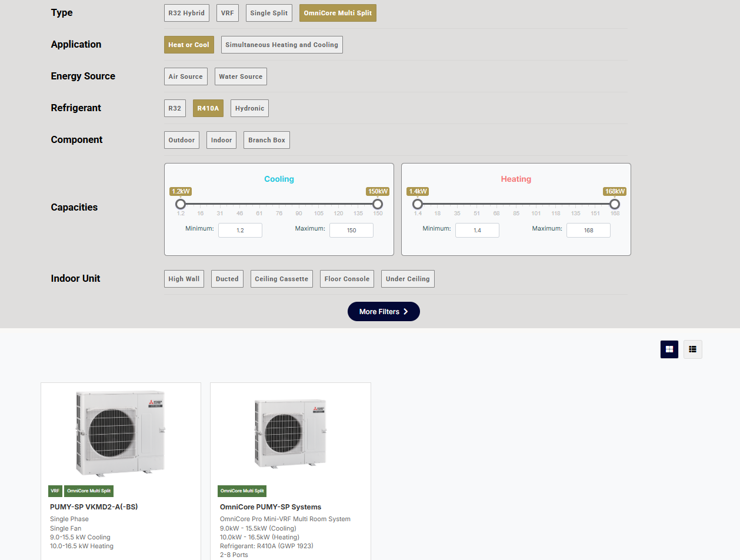Select the Hydronic refrigerant filter
Viewport: 740px width, 560px height.
[x=250, y=108]
